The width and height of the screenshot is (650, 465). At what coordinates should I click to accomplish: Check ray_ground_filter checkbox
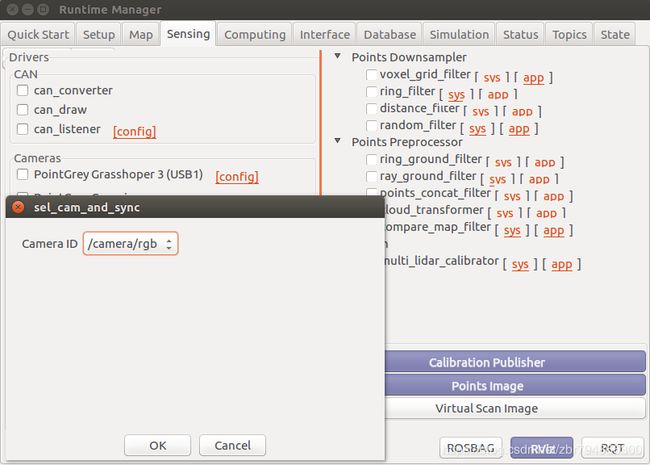[x=371, y=176]
